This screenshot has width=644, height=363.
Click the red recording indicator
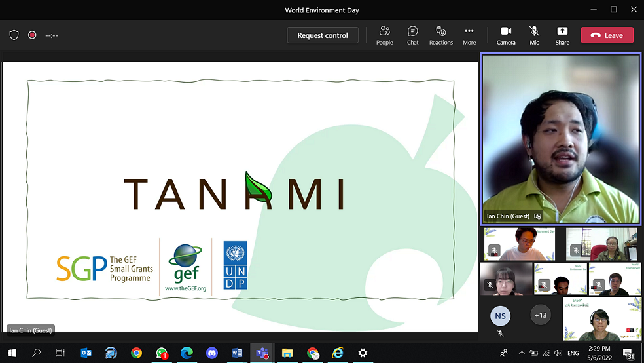(32, 35)
